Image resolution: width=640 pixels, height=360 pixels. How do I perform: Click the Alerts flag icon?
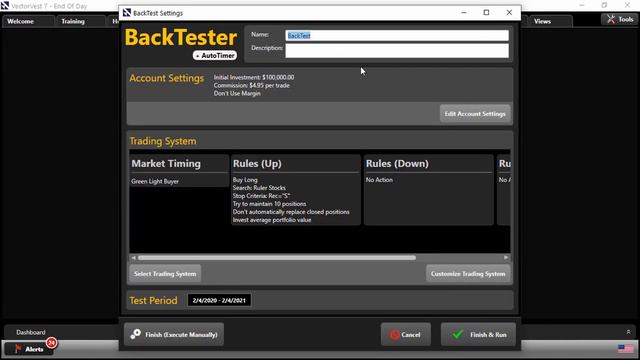[x=18, y=349]
